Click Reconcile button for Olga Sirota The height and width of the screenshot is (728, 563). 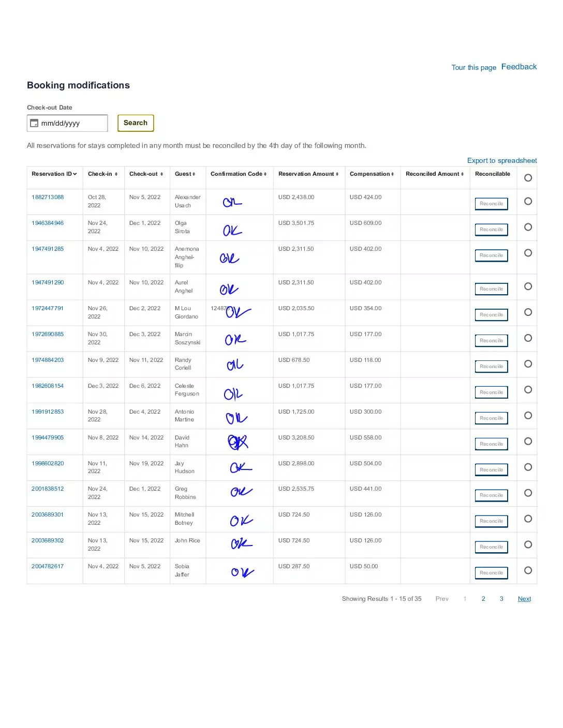[x=491, y=230]
